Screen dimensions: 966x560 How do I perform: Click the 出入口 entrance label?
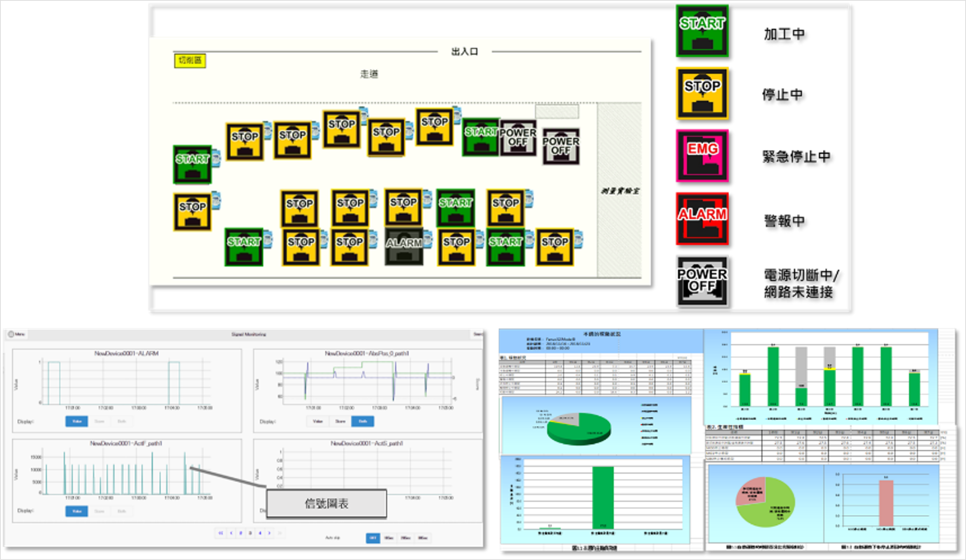coord(464,51)
